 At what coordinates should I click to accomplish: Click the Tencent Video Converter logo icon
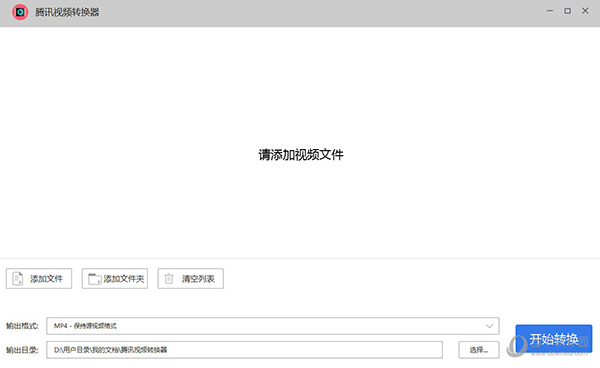[x=20, y=12]
